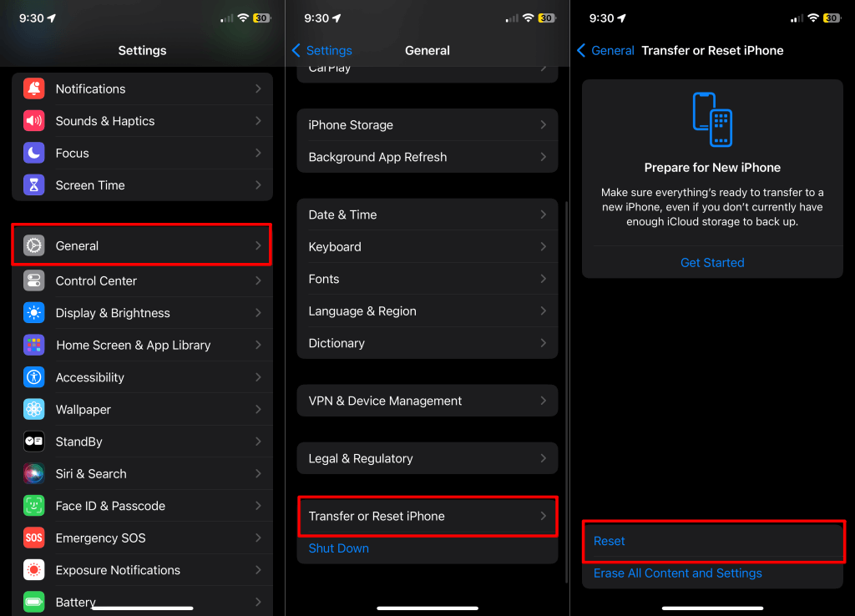Tap the Wi-Fi status icon in Settings screen
The image size is (855, 616).
[x=243, y=18]
